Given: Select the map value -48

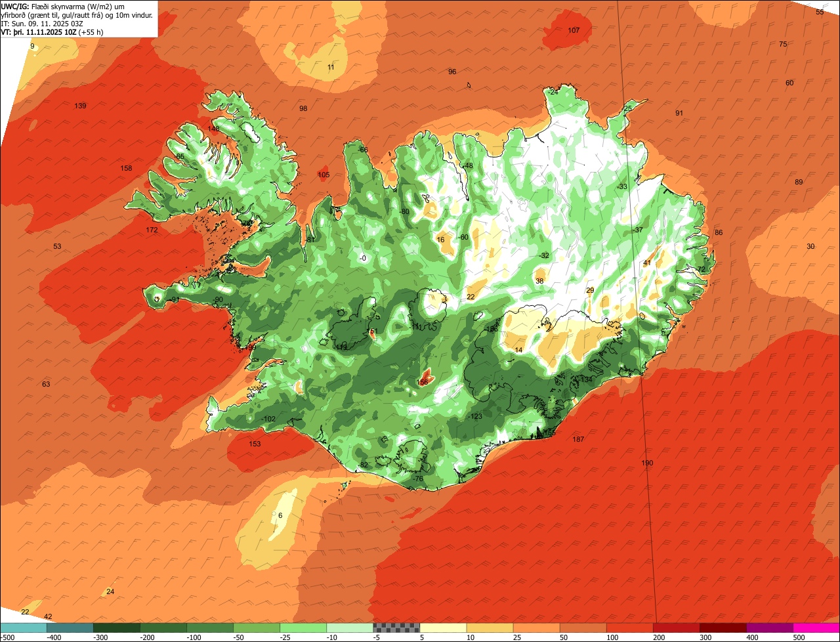Looking at the screenshot, I should [467, 165].
